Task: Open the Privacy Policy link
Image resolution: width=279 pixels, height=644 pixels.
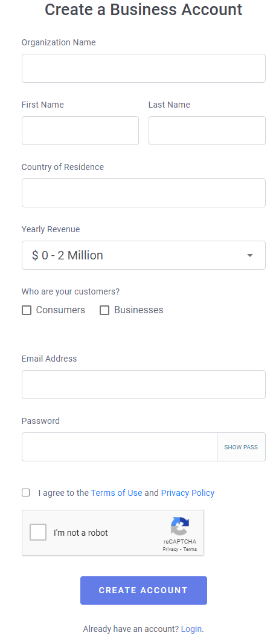Action: (x=187, y=493)
